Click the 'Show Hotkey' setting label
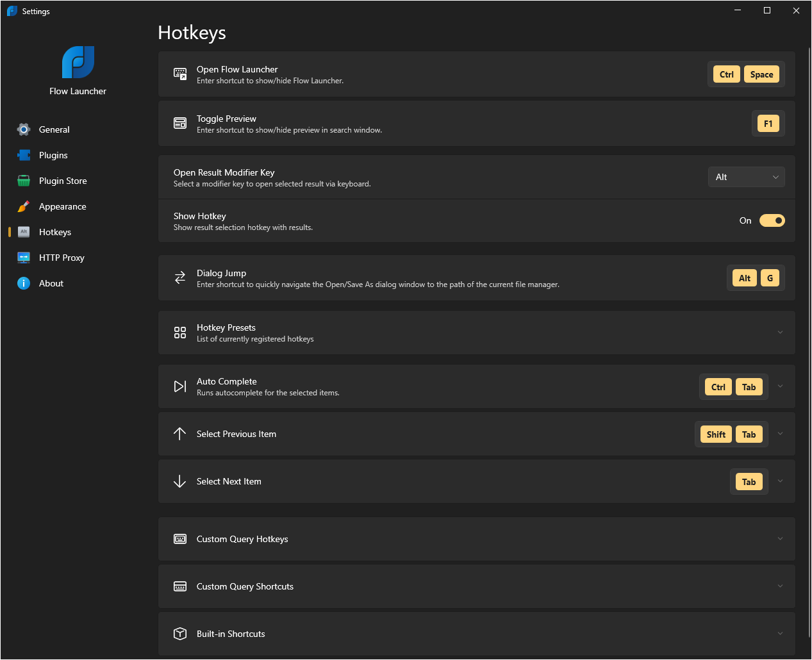 (200, 216)
